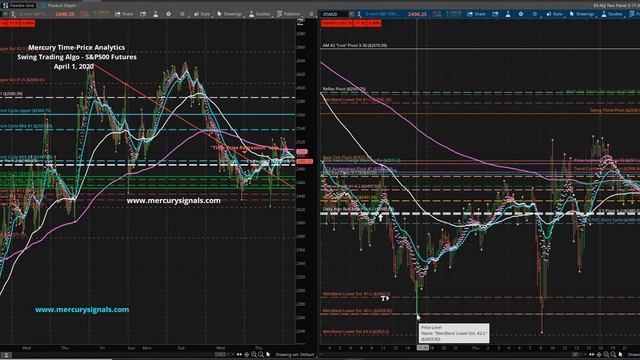The image size is (640, 360).
Task: Click AM #2 "Live" Pivot 3-30 level label
Action: coord(354,45)
